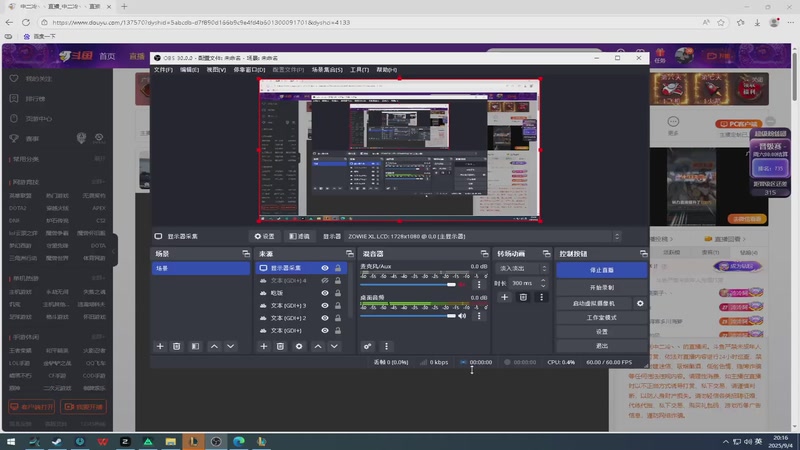Open scene filters icon in 场景 panel
Screen dimensions: 800x450
(195, 346)
